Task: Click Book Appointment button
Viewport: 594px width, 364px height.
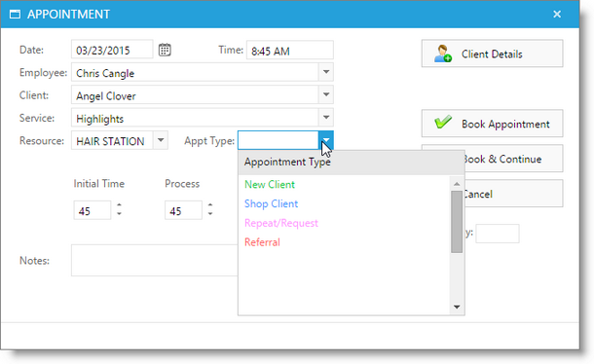Action: pyautogui.click(x=492, y=124)
